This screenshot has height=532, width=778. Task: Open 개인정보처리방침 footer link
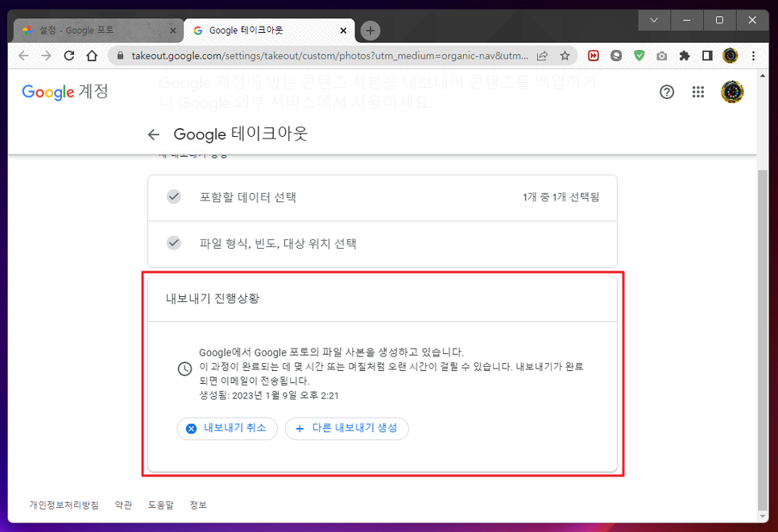point(64,505)
